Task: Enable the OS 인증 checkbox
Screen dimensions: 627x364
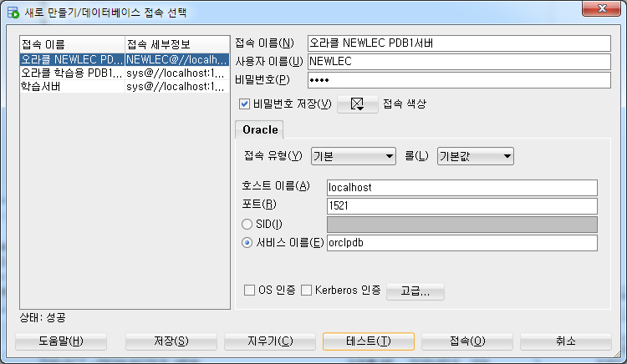Action: (249, 291)
